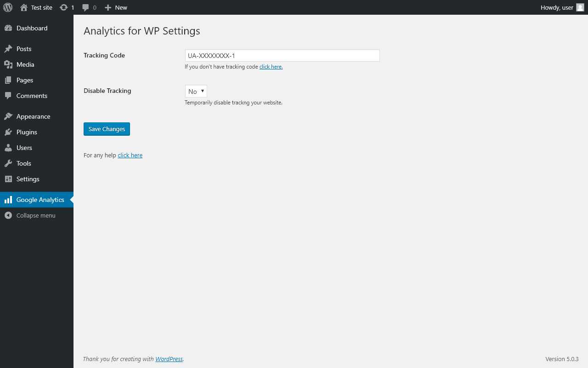Open the Tools menu
588x368 pixels.
coord(37,163)
